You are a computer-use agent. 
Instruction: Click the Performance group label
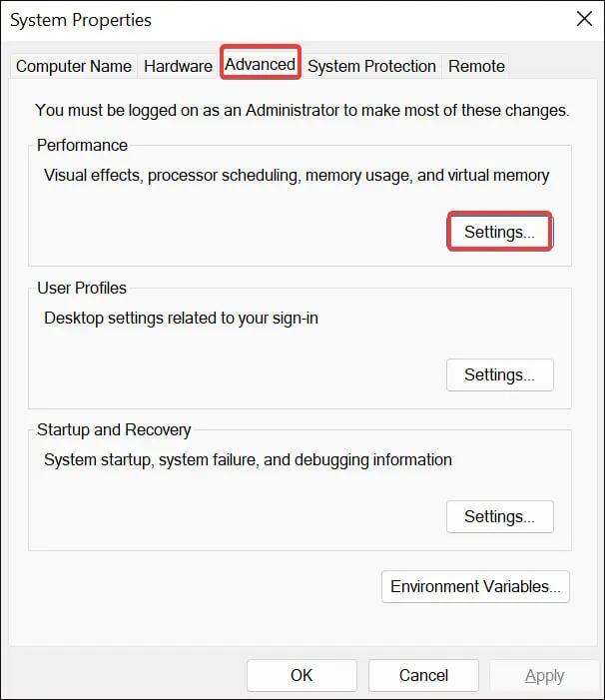click(82, 145)
